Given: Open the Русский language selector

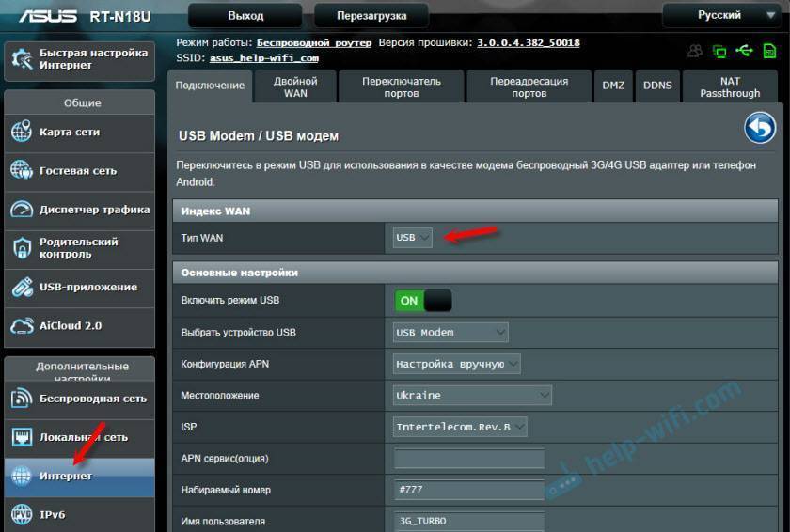Looking at the screenshot, I should pos(720,15).
